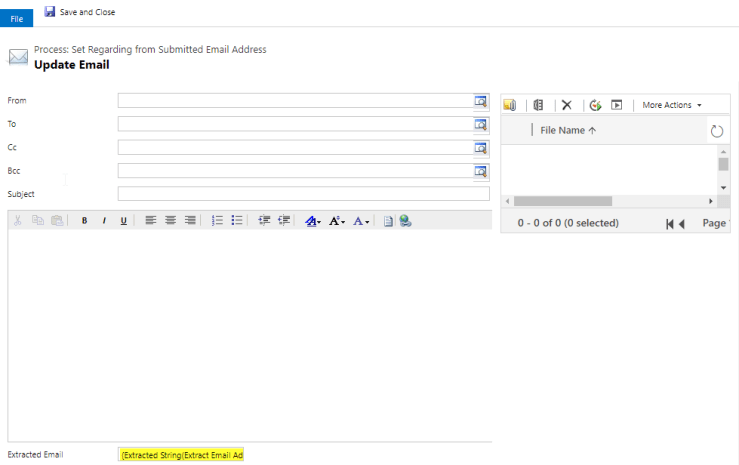Click '0 - 0 of 0 (0 selected)' text
Screen dimensions: 739x465
point(568,223)
